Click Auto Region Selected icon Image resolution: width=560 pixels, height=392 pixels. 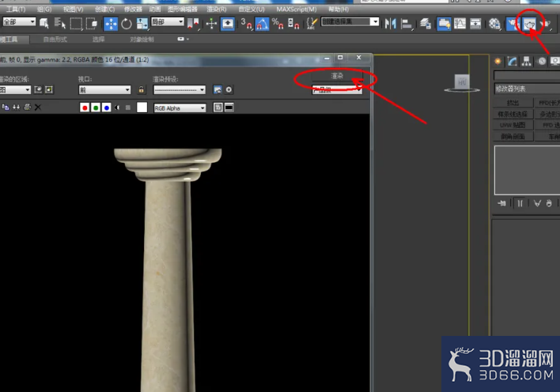[x=49, y=89]
